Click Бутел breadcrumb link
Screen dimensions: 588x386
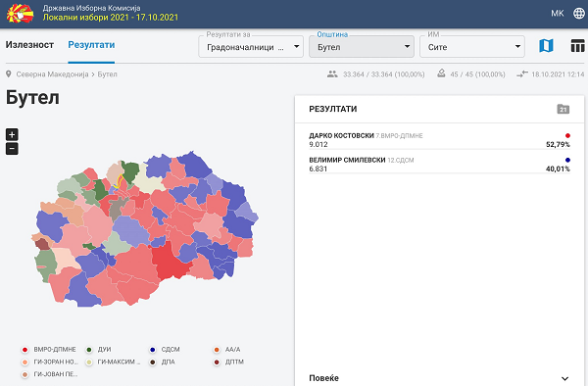107,74
